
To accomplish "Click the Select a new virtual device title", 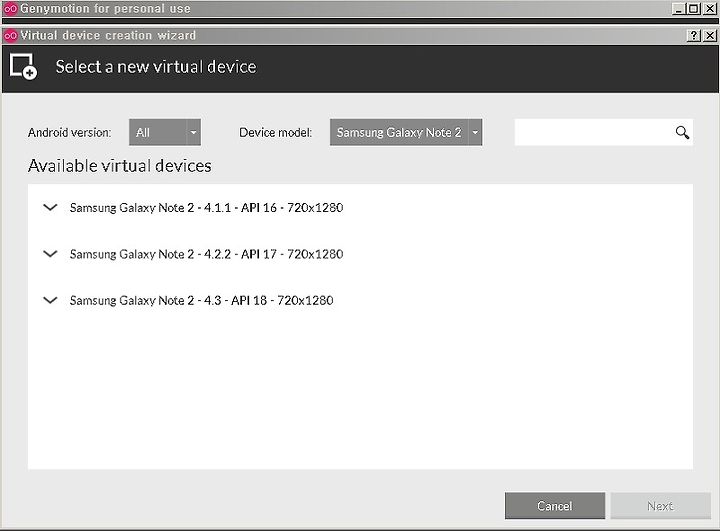I will (156, 67).
